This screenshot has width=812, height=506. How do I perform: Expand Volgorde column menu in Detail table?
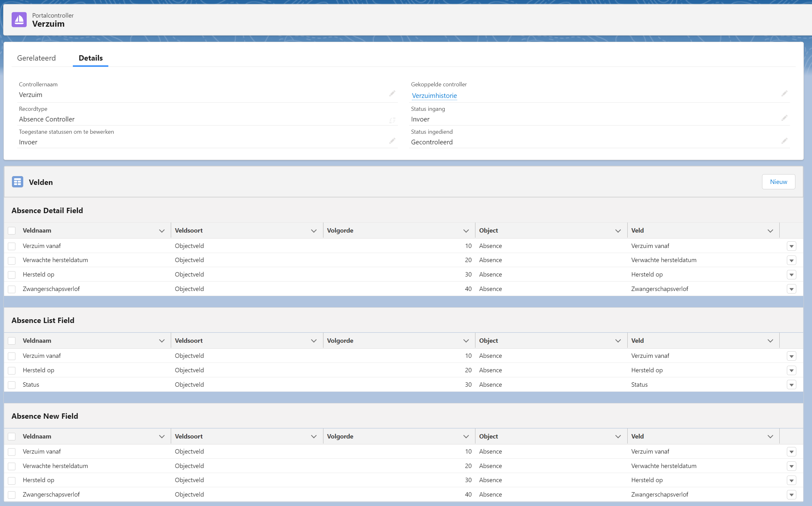pyautogui.click(x=466, y=231)
